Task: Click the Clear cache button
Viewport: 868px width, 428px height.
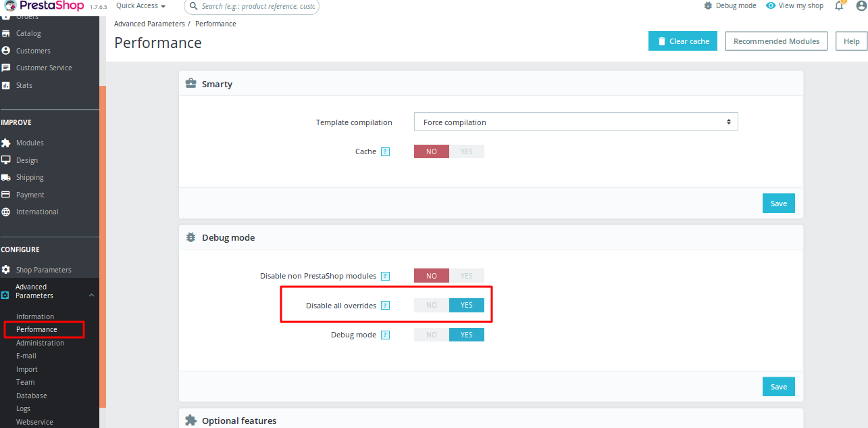Action: click(683, 41)
